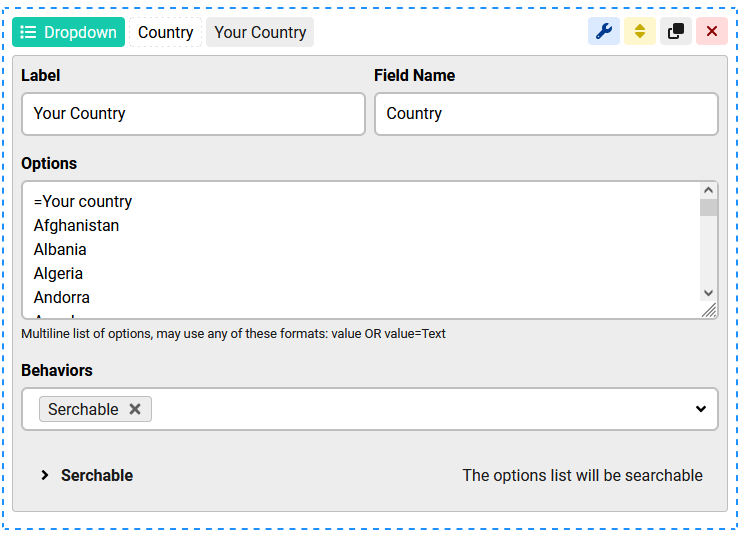Select the Your Country label tag

tap(260, 32)
